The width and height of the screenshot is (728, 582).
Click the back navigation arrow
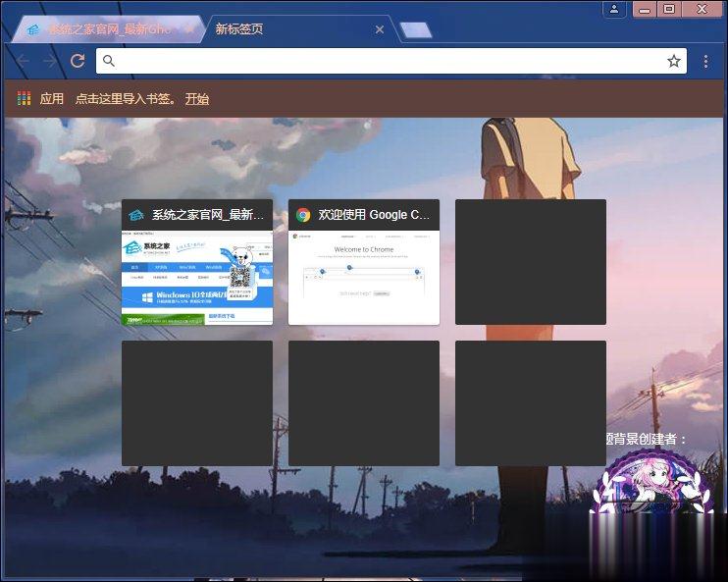click(23, 61)
